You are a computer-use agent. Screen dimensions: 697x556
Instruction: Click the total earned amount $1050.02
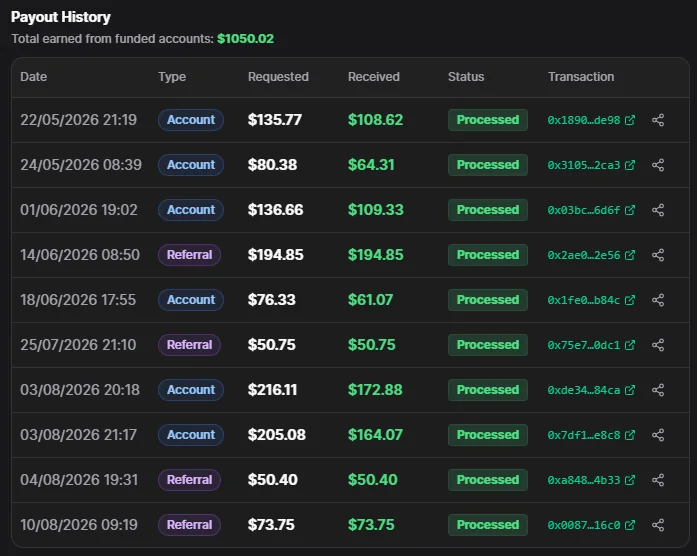[x=245, y=39]
